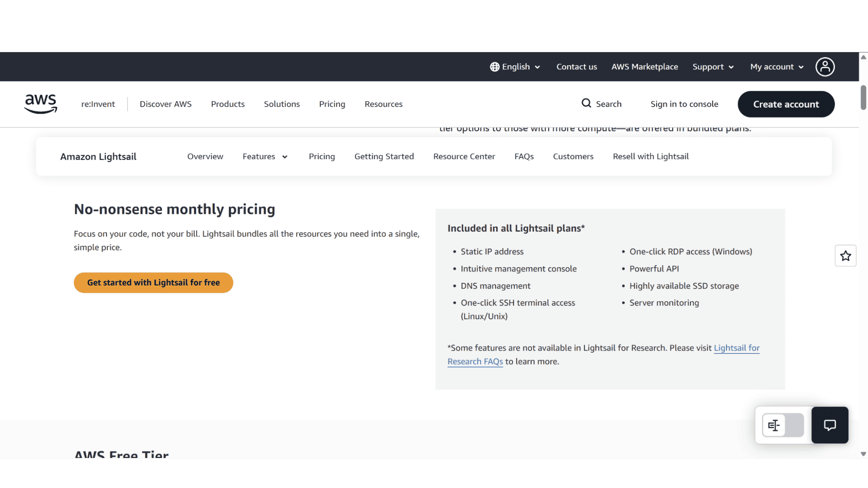The image size is (868, 488).
Task: Open the Resources menu
Action: [383, 104]
